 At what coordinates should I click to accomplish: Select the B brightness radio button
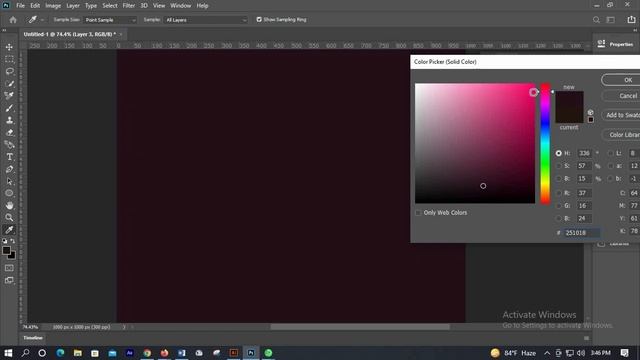(558, 178)
